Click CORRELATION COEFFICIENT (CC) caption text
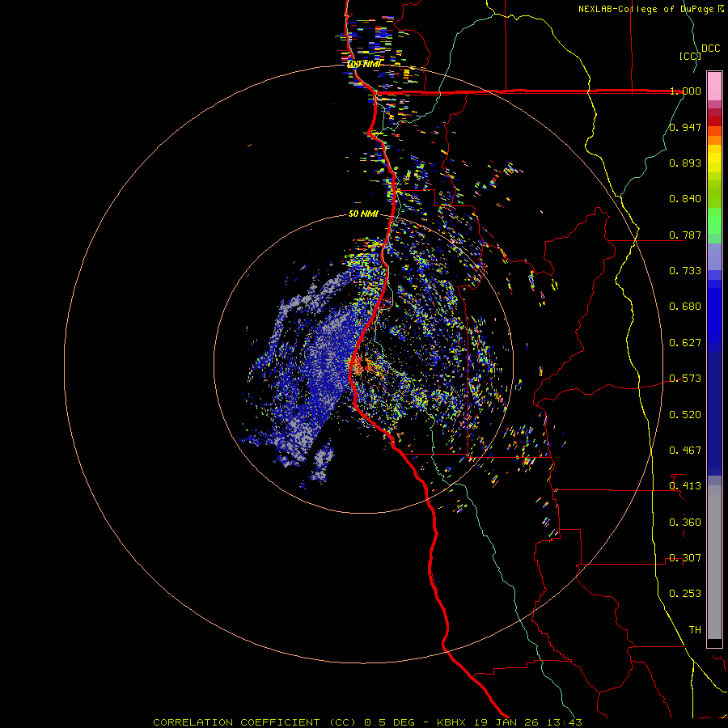Screen dimensions: 728x728 (x=255, y=722)
